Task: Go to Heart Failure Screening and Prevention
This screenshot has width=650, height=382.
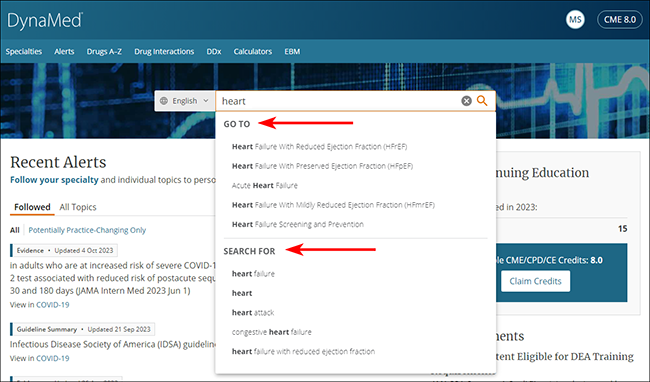Action: (x=298, y=225)
